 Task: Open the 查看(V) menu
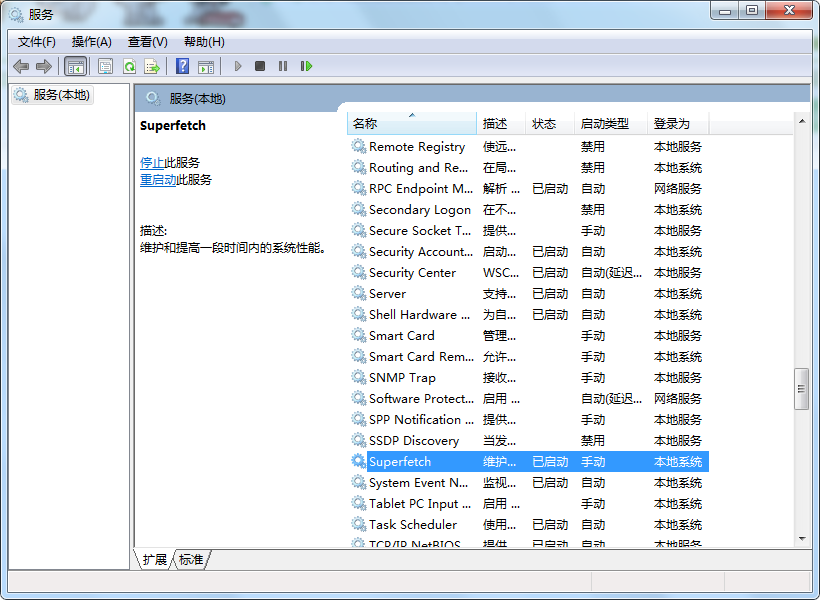tap(147, 41)
